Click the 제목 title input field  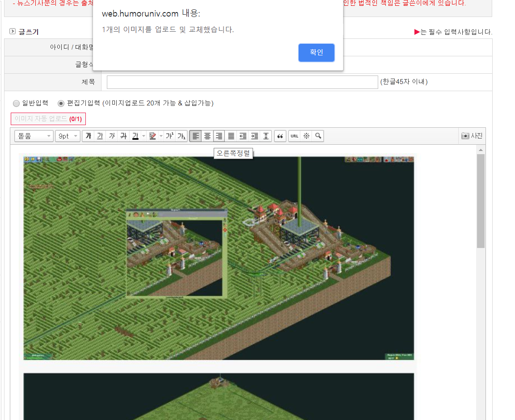[x=242, y=82]
